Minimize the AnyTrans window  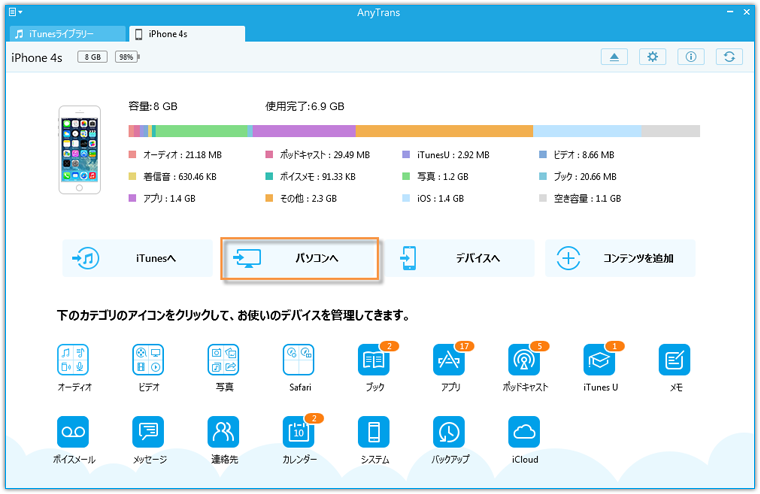730,12
